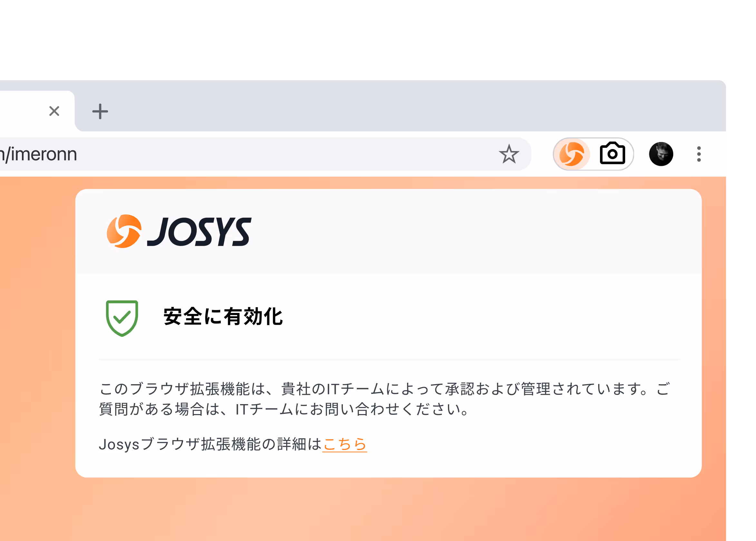Screen dimensions: 756x541
Task: Open the profile avatar menu
Action: click(x=661, y=154)
